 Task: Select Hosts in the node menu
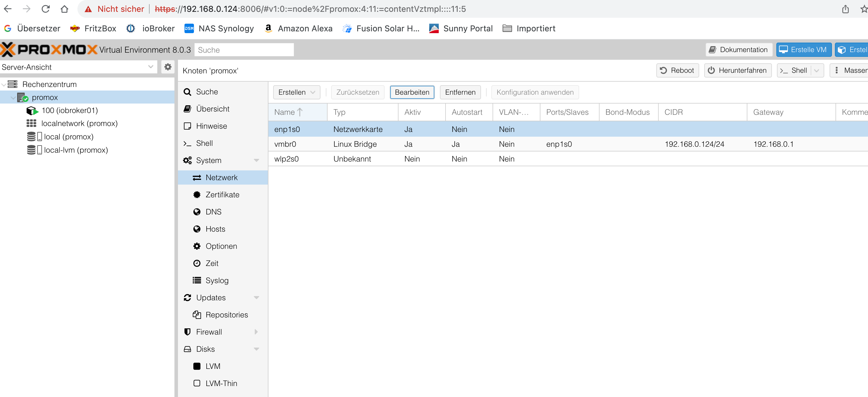pos(215,229)
